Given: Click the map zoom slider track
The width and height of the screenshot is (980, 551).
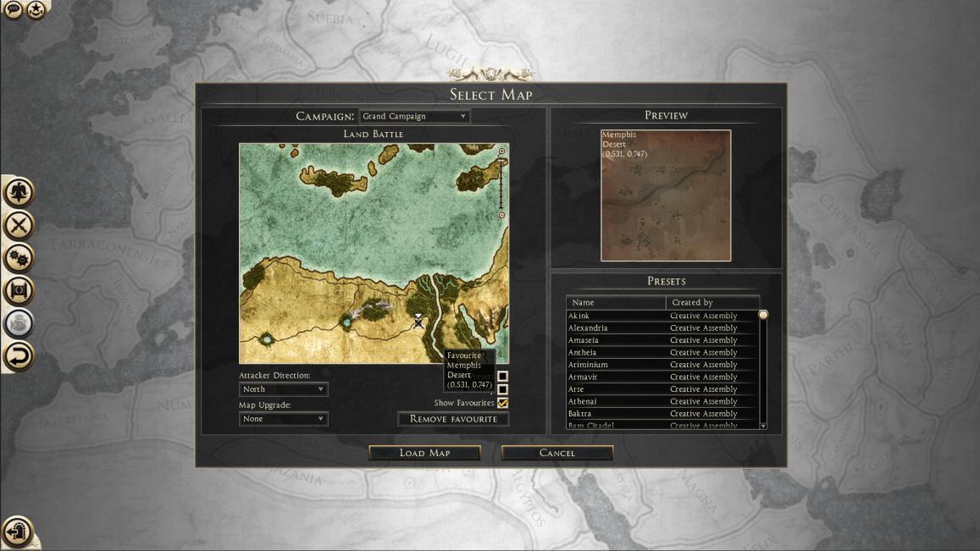Looking at the screenshot, I should coord(501,185).
